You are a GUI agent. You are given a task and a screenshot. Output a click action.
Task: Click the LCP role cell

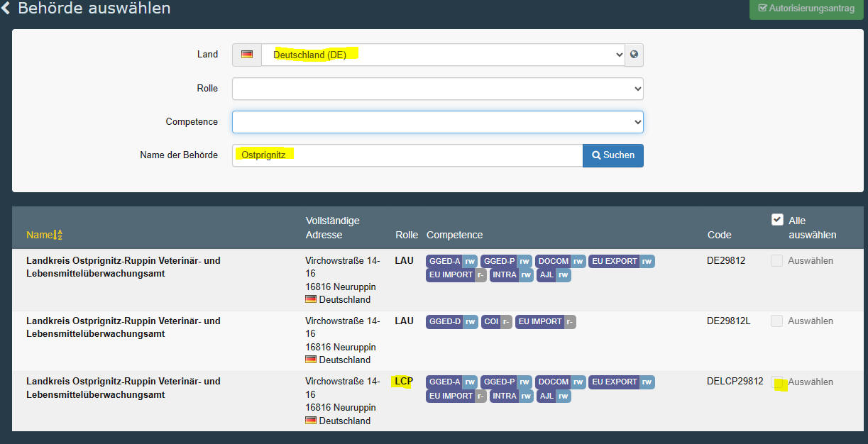coord(404,382)
